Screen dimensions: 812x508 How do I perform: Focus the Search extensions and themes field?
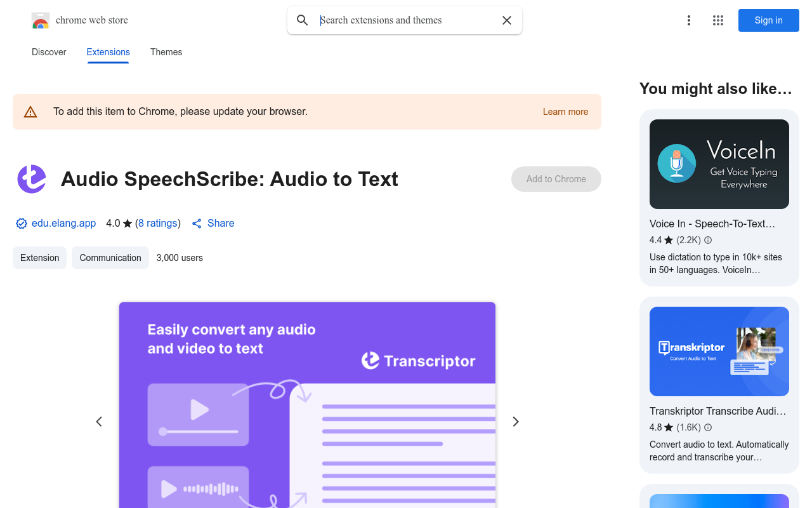[406, 20]
